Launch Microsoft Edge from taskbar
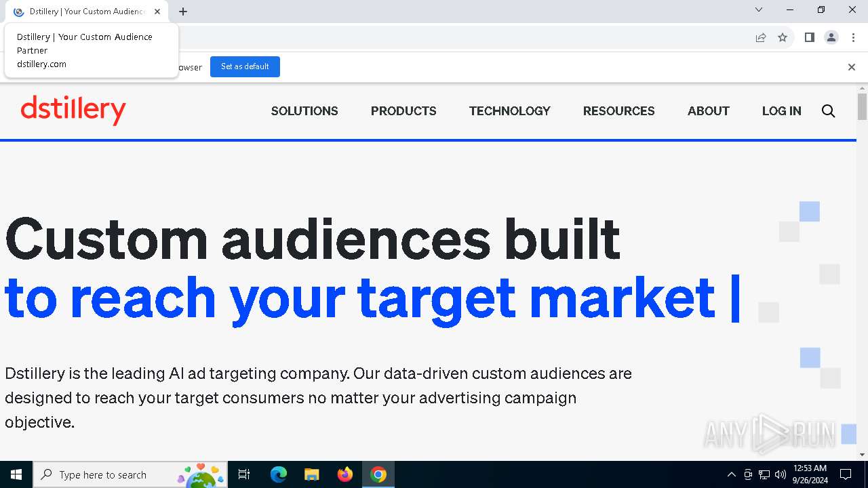The width and height of the screenshot is (868, 488). coord(279,474)
